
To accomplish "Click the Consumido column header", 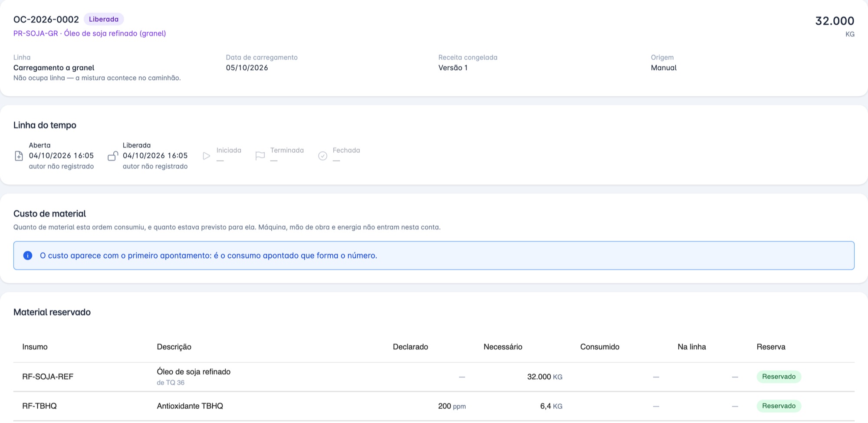I will tap(599, 347).
